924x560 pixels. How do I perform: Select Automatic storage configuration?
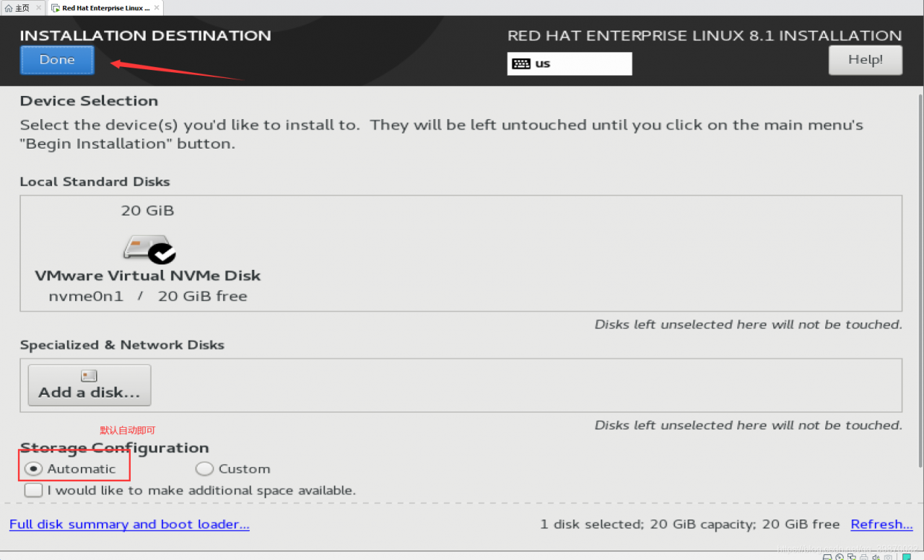33,469
